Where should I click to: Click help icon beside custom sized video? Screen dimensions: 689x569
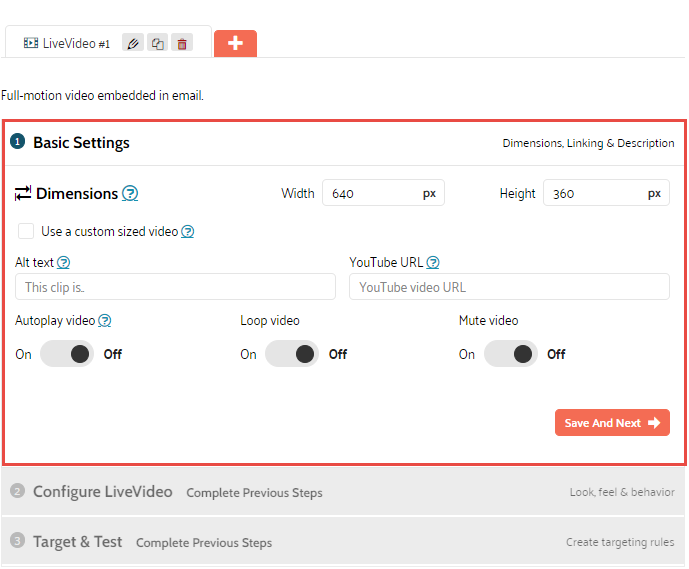(187, 232)
